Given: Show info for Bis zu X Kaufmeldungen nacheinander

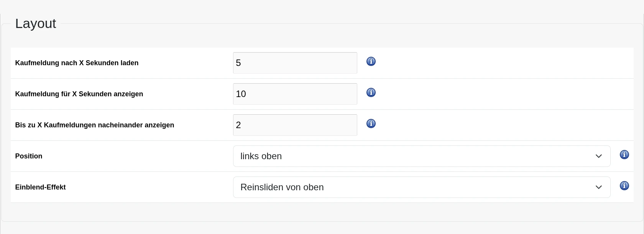Looking at the screenshot, I should [x=371, y=124].
